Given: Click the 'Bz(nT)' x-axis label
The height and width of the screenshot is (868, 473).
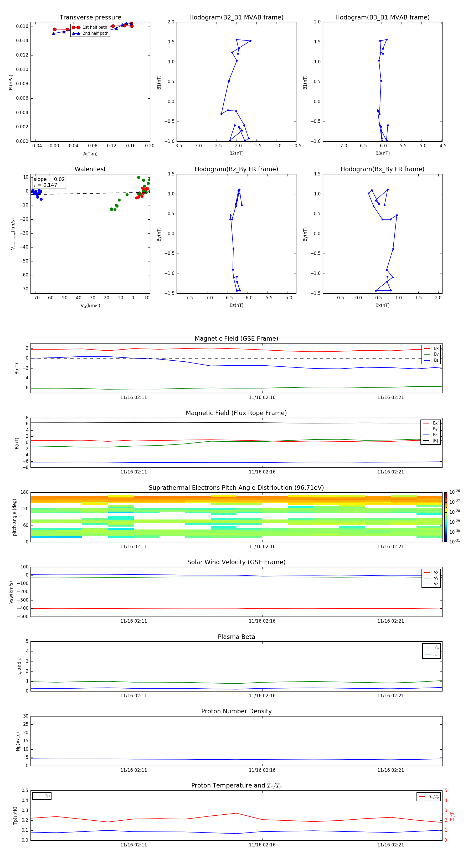Looking at the screenshot, I should (x=236, y=305).
